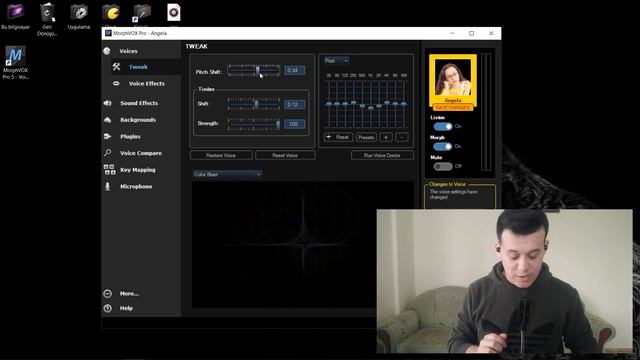Open the Pac-Man folder desktop icon
Image resolution: width=640 pixels, height=360 pixels.
click(111, 13)
